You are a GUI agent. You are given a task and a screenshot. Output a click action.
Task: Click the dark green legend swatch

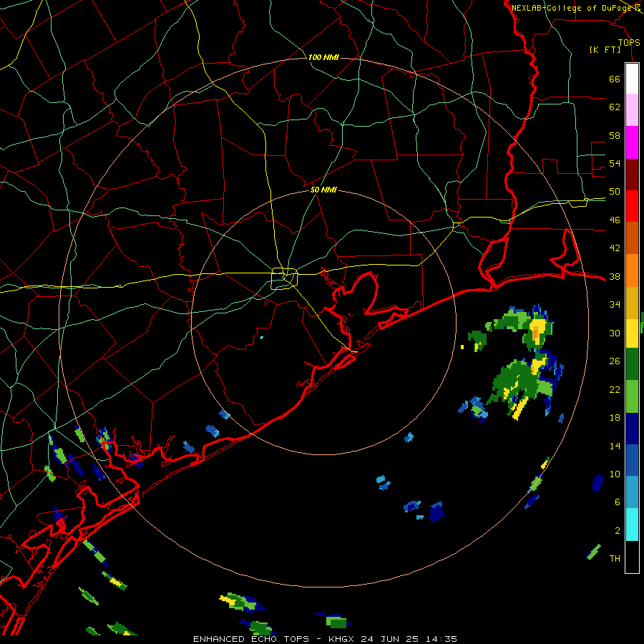(x=632, y=364)
